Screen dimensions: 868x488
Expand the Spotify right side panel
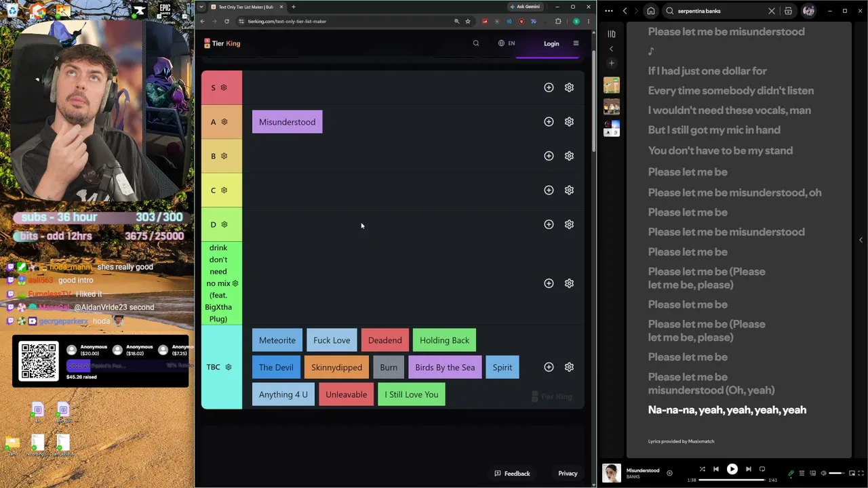point(861,240)
